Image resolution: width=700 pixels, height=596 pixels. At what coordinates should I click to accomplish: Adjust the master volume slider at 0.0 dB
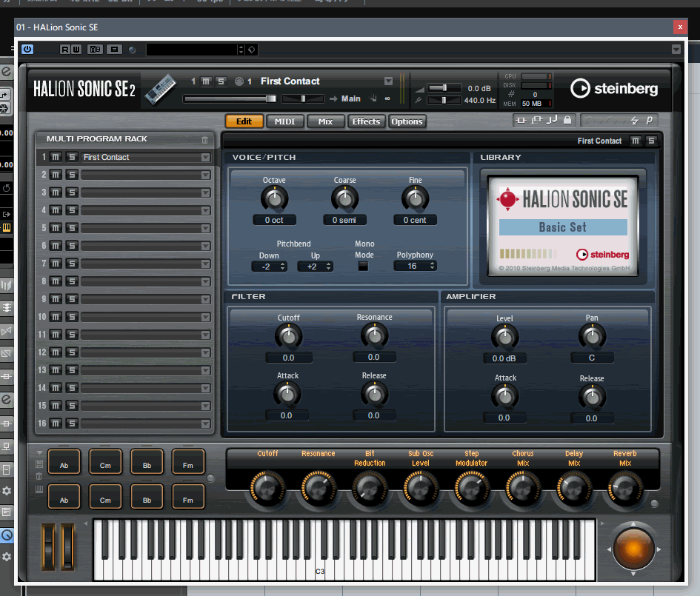tap(444, 88)
